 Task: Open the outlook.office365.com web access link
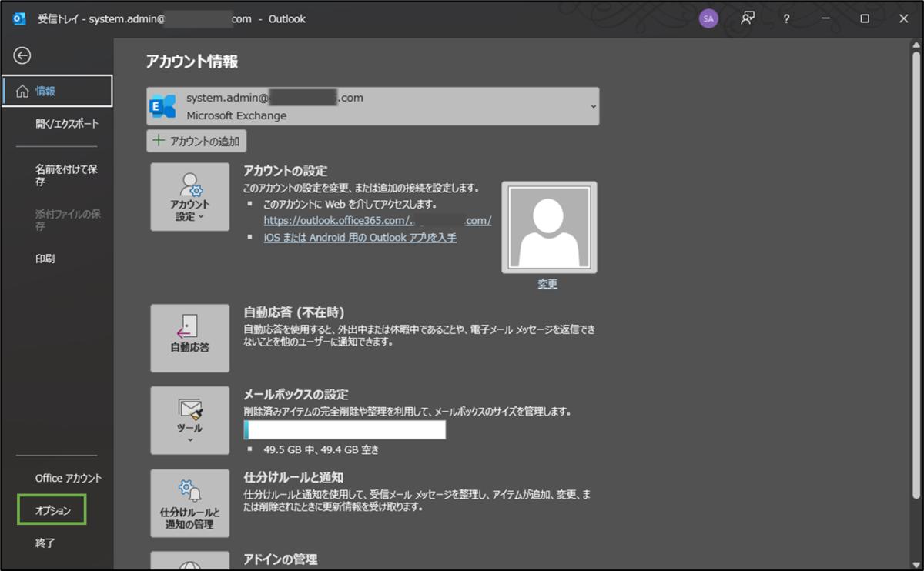[377, 220]
